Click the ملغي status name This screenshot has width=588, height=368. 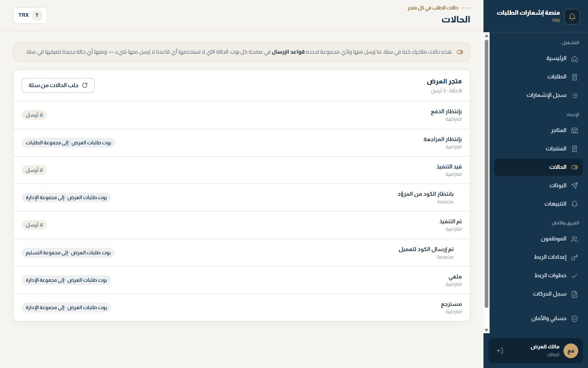point(455,277)
